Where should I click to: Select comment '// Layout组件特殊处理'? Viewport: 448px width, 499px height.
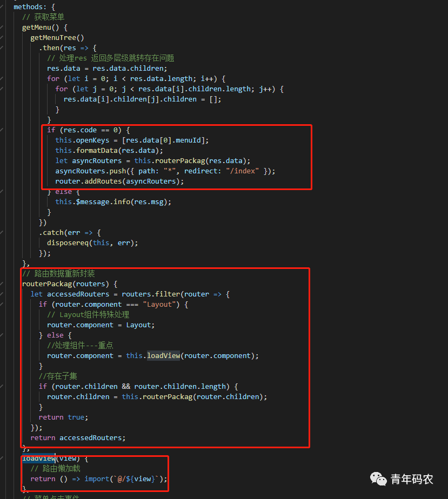point(88,315)
